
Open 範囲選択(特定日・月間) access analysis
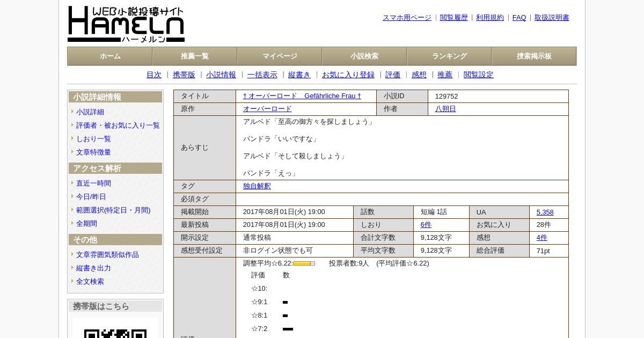pyautogui.click(x=113, y=210)
